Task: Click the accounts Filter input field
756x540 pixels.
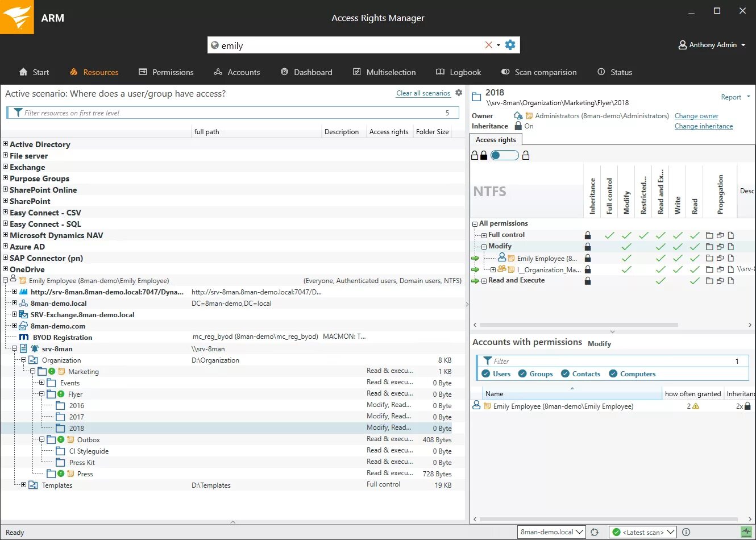Action: tap(612, 361)
